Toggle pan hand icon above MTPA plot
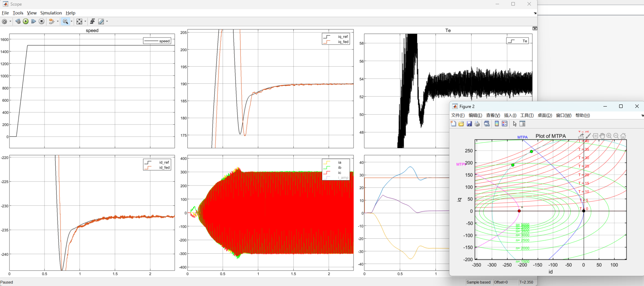This screenshot has height=286, width=644. click(x=602, y=136)
